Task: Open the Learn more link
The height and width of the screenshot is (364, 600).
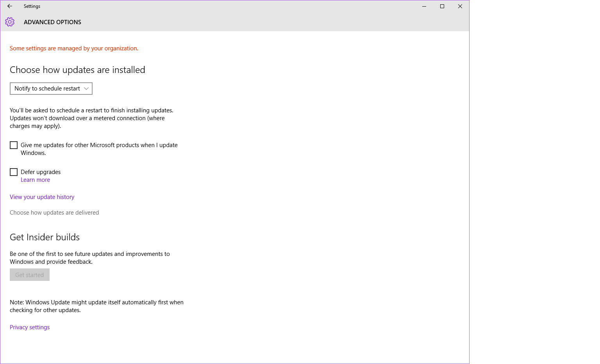Action: 35,180
